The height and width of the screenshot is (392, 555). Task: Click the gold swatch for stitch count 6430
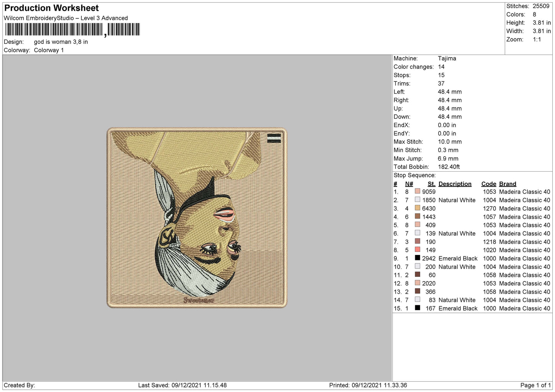pyautogui.click(x=417, y=208)
